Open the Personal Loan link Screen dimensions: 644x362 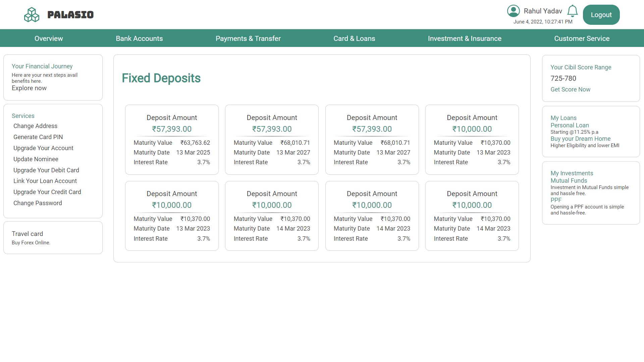coord(570,125)
